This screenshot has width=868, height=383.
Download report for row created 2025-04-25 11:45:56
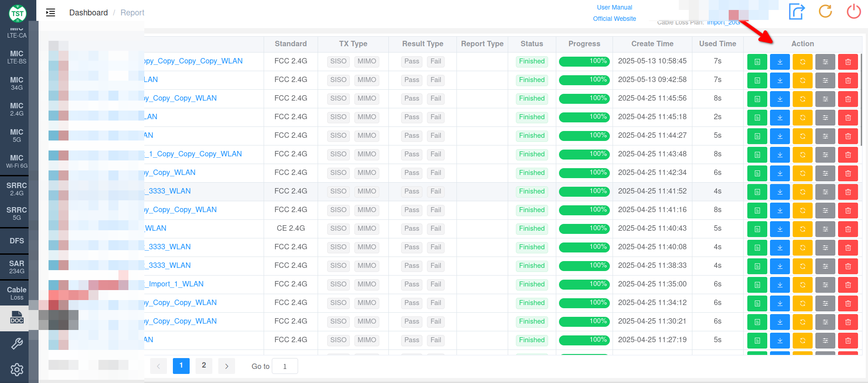click(780, 99)
